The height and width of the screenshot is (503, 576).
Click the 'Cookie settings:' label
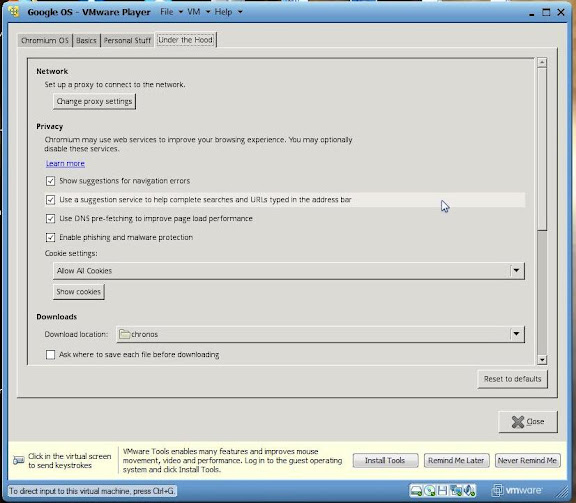(x=71, y=253)
